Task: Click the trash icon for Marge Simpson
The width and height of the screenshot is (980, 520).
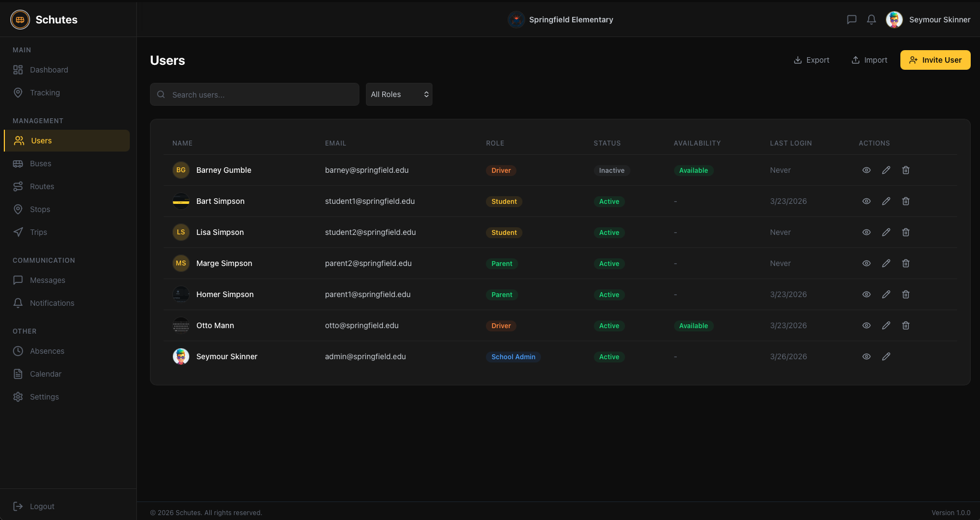Action: tap(906, 263)
